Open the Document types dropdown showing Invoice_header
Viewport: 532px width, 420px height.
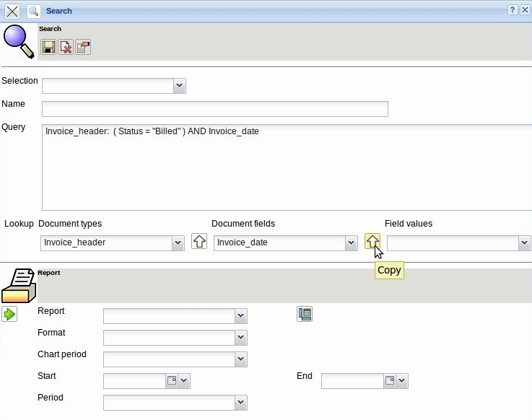tap(178, 243)
